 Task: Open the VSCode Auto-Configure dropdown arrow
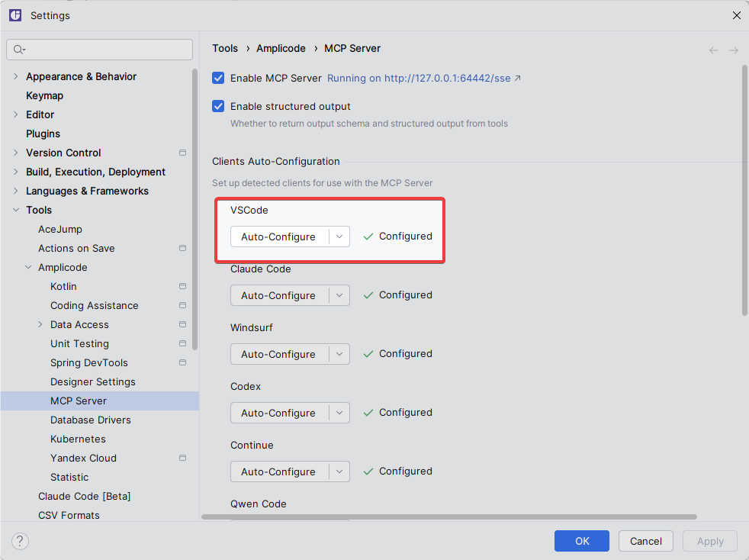[339, 237]
